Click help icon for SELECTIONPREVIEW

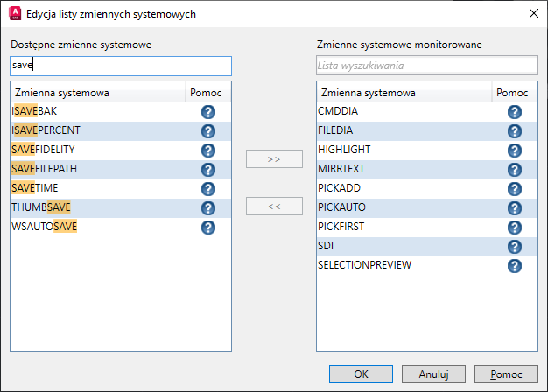point(515,265)
